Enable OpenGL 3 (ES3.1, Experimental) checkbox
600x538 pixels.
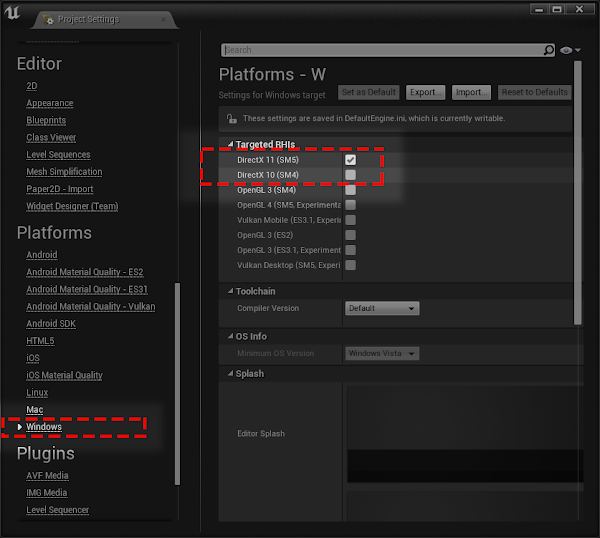[x=350, y=250]
